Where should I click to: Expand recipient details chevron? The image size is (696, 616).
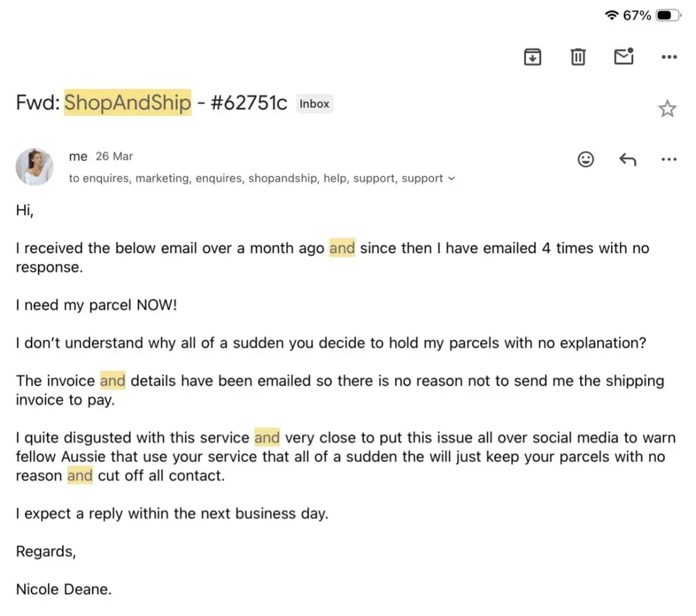451,179
